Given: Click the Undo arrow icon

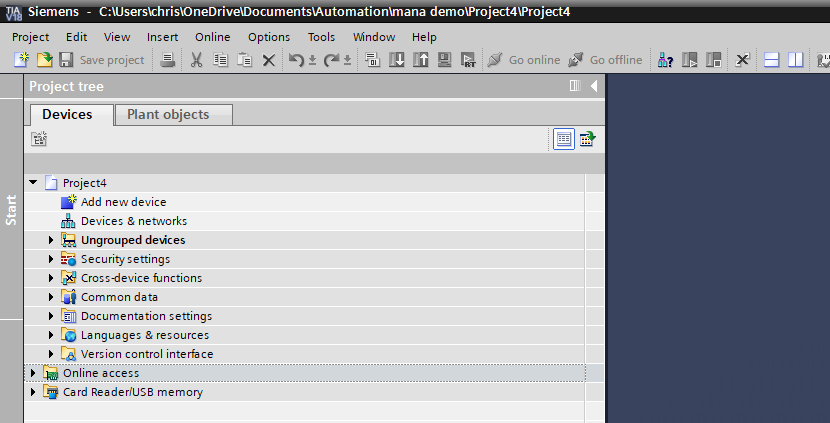Looking at the screenshot, I should [296, 60].
